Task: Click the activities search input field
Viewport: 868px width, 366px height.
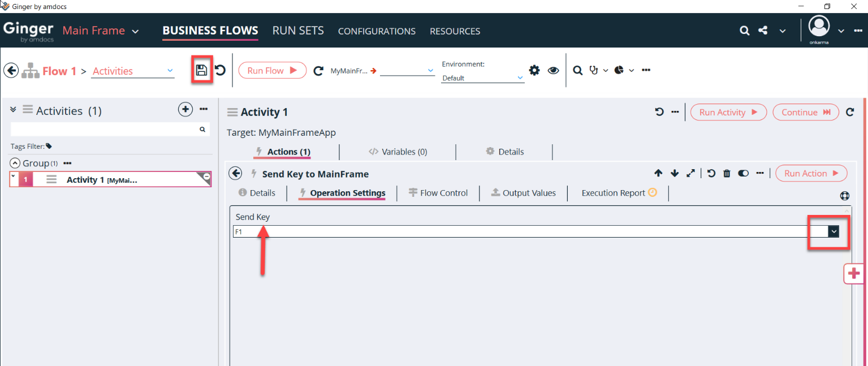Action: point(105,130)
